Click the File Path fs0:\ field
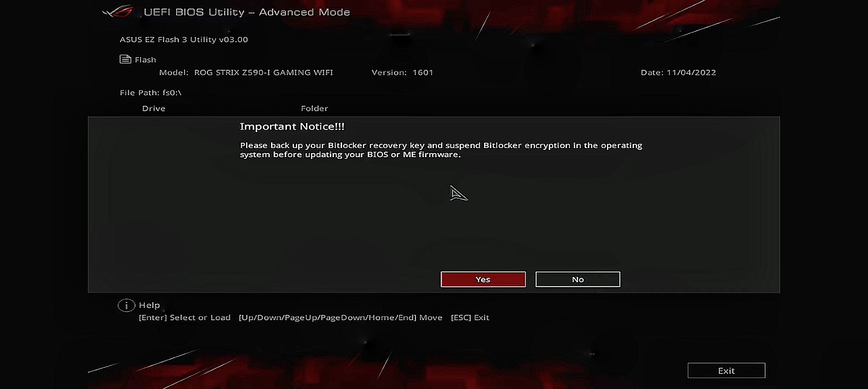Image resolution: width=868 pixels, height=389 pixels. tap(151, 93)
